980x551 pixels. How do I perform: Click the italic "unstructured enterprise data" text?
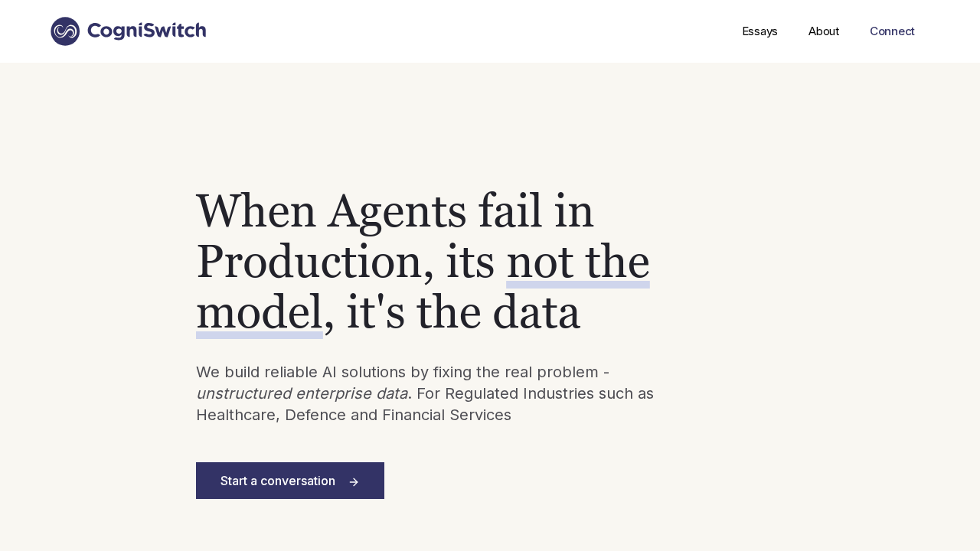(x=302, y=394)
